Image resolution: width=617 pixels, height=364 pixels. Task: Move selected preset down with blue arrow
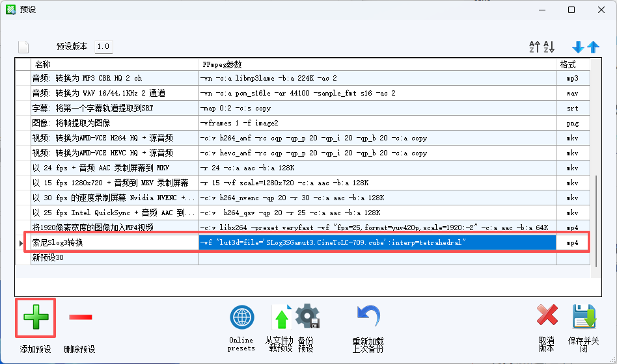(578, 47)
